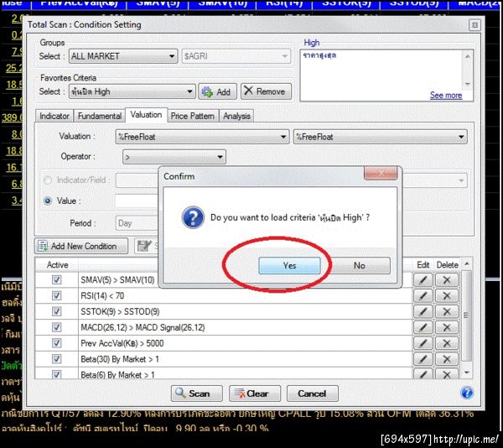Uncheck the Prev AccVal active box
This screenshot has width=503, height=448.
[57, 343]
